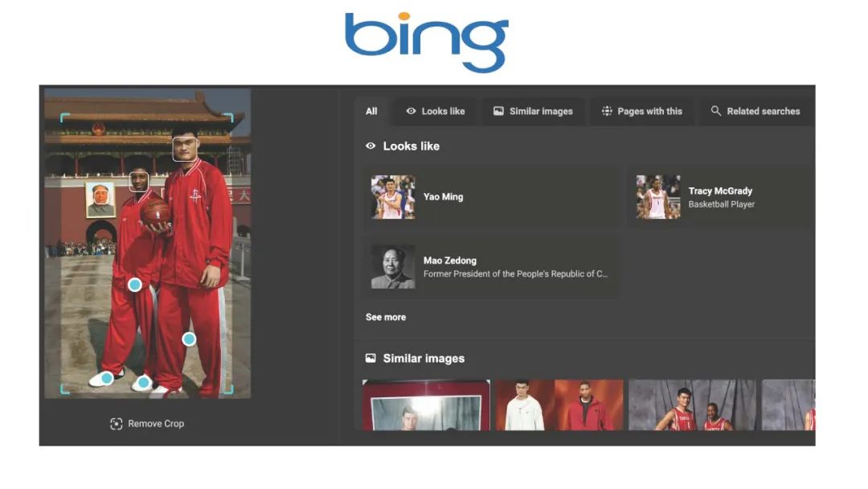Viewport: 868px width, 489px height.
Task: Open the similar image with gray backdrop
Action: pyautogui.click(x=693, y=405)
